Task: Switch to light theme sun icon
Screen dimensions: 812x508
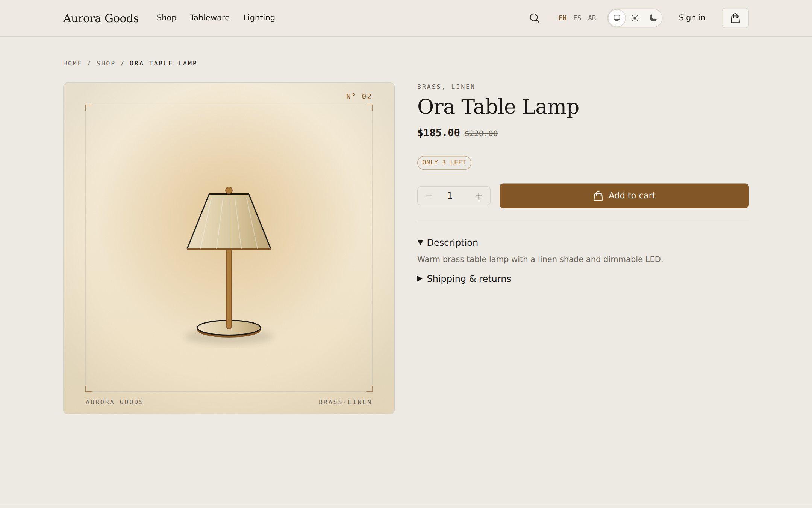Action: (635, 18)
